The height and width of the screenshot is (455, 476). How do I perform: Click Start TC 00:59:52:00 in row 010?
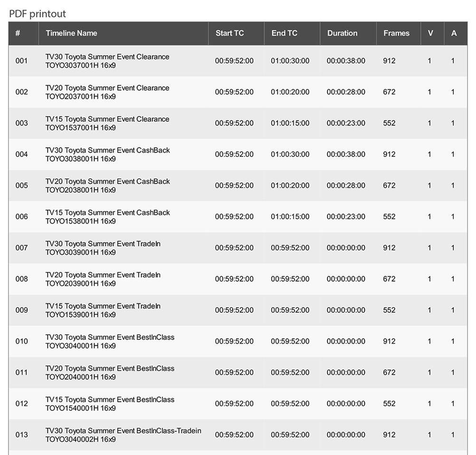pos(234,341)
